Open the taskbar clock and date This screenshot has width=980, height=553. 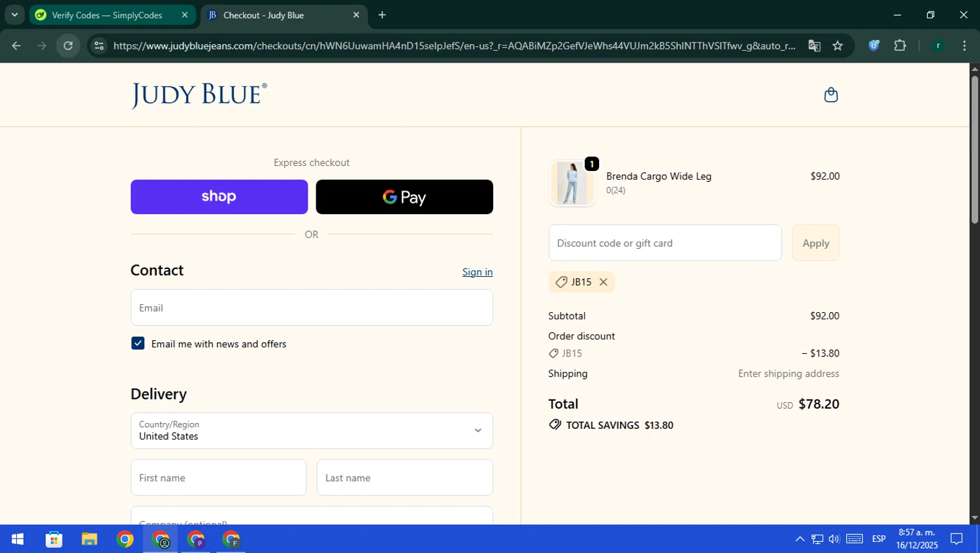pos(917,539)
